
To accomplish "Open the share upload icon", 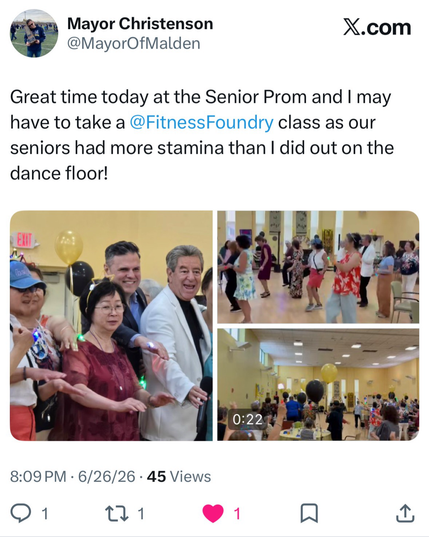I will pyautogui.click(x=405, y=513).
